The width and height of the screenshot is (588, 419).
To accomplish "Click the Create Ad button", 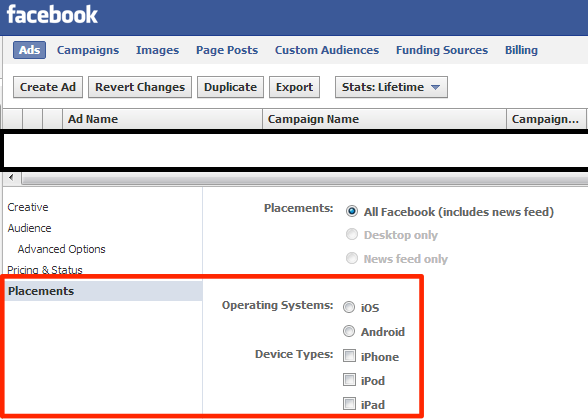I will coord(48,87).
